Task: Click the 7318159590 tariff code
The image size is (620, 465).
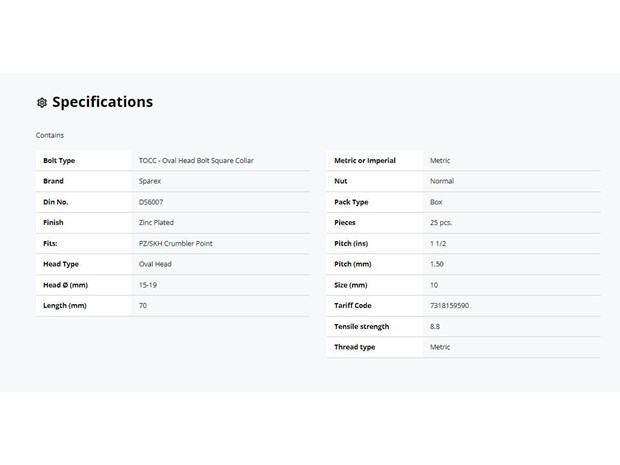Action: (449, 305)
